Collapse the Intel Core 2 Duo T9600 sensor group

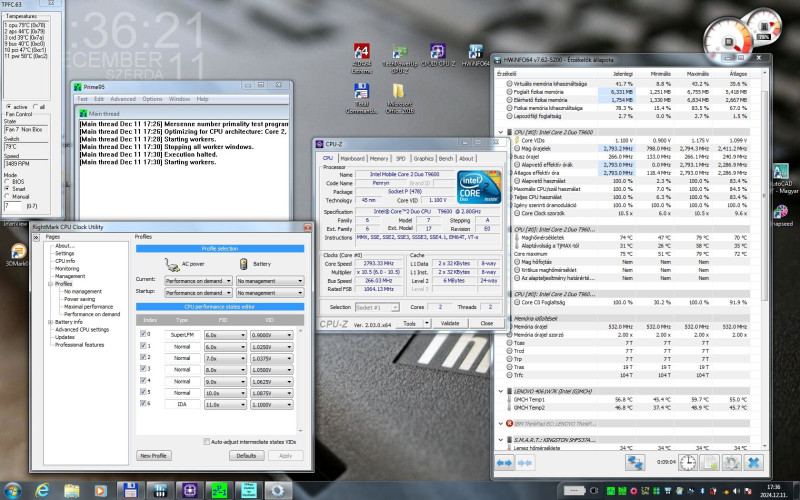pyautogui.click(x=501, y=132)
